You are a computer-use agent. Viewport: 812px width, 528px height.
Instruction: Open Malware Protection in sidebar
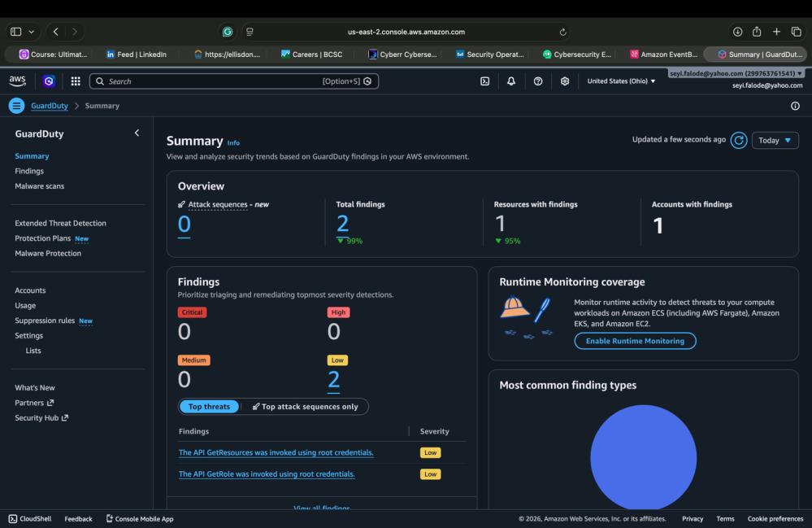click(48, 253)
